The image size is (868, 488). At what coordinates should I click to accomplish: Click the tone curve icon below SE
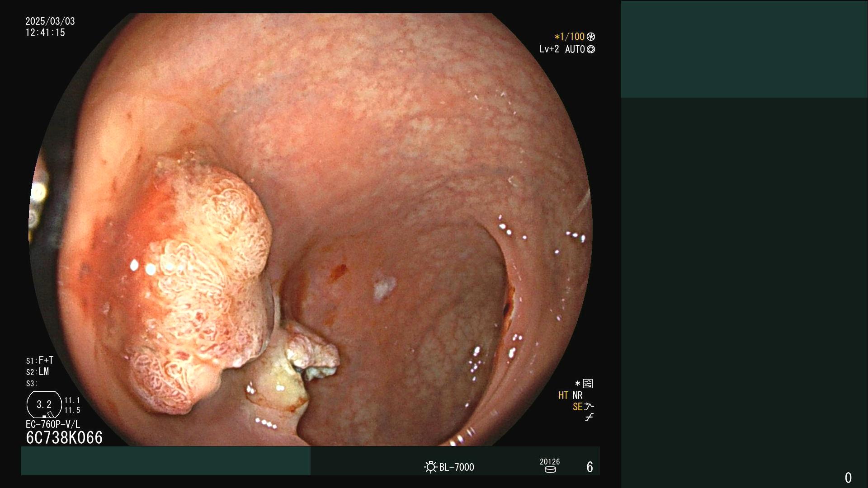589,418
